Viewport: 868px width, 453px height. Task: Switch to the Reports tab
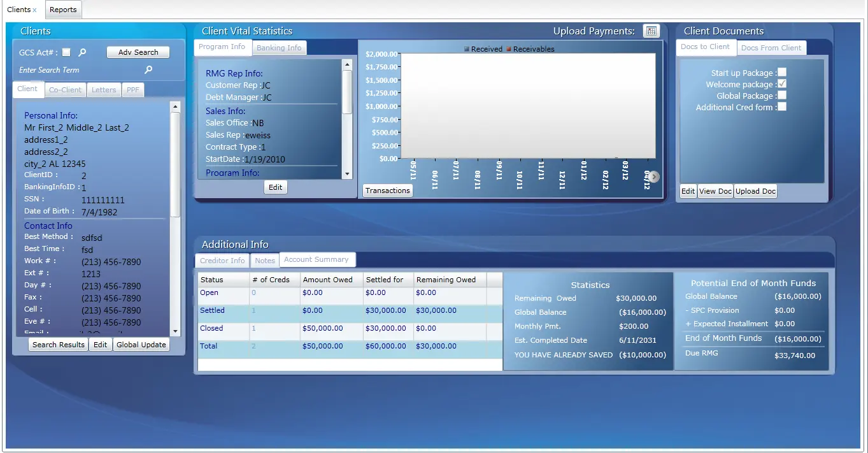point(63,10)
